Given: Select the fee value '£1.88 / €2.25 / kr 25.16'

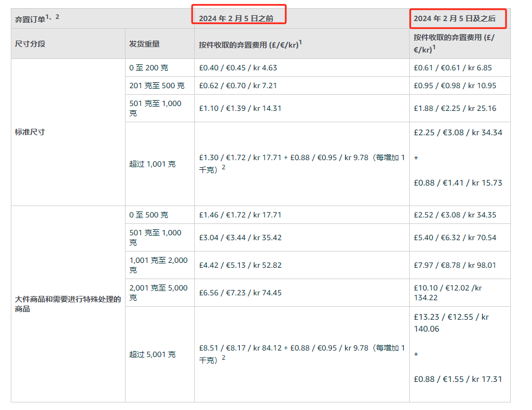Looking at the screenshot, I should tap(455, 108).
